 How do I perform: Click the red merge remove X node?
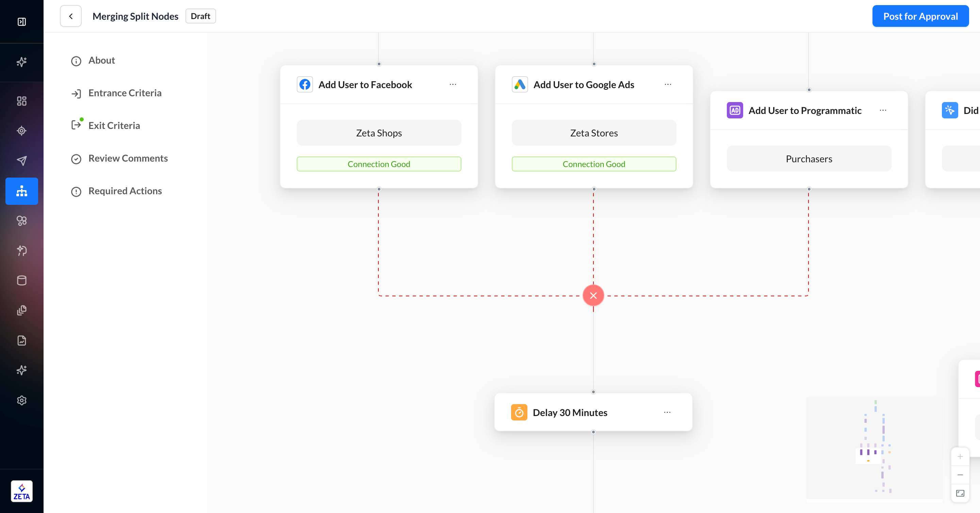593,296
